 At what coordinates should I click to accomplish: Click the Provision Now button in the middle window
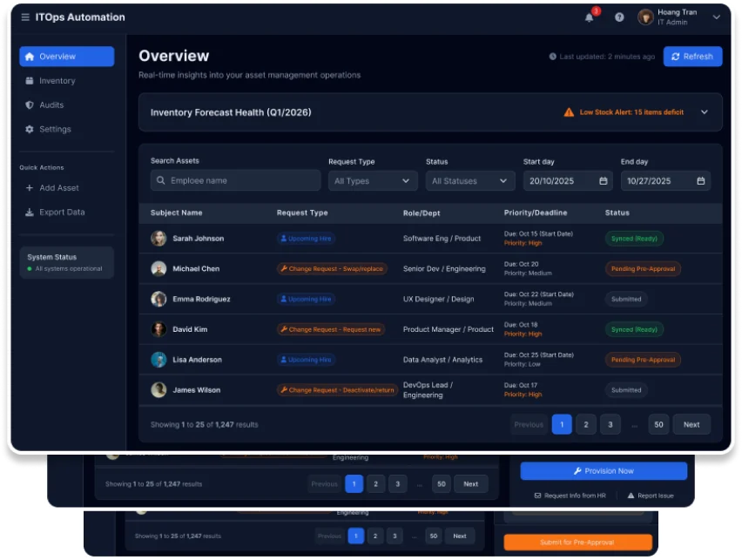click(x=604, y=471)
